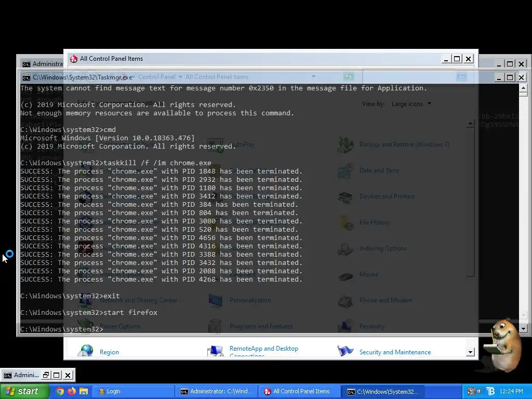The height and width of the screenshot is (399, 532).
Task: Open the Security and Maintenance flag icon
Action: click(x=345, y=351)
